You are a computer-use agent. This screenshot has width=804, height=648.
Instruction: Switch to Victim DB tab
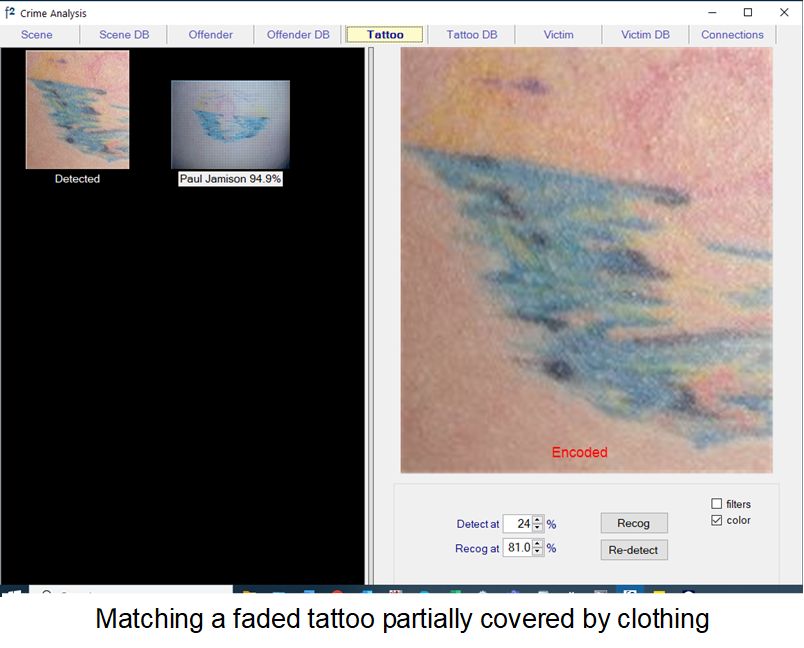645,35
